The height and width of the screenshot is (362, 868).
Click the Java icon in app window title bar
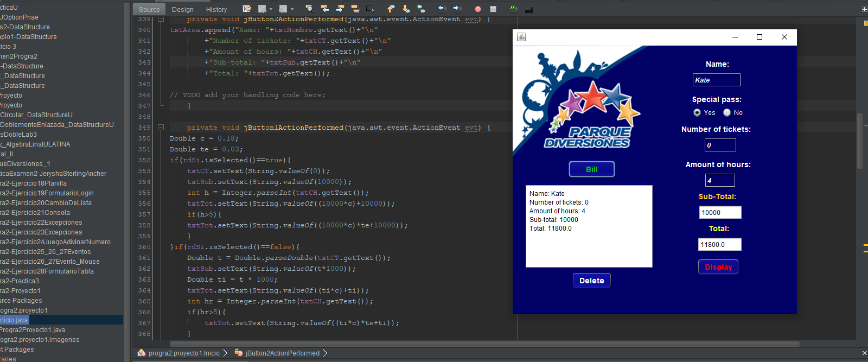pos(521,37)
